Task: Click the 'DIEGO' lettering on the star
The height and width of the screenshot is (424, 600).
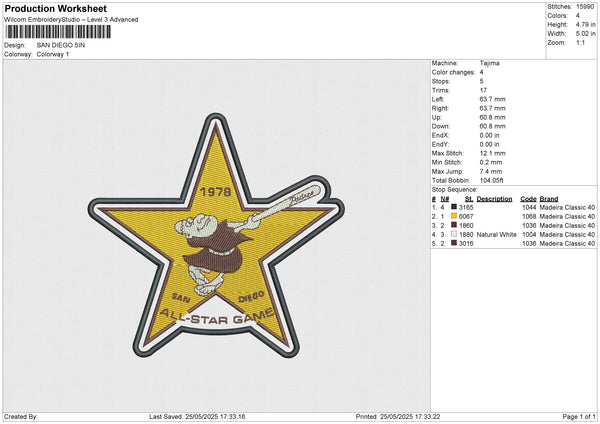Action: click(x=251, y=297)
